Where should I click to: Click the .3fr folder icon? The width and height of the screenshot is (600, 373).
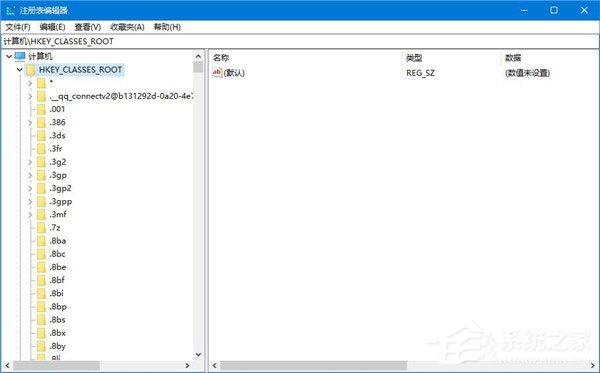pos(41,149)
